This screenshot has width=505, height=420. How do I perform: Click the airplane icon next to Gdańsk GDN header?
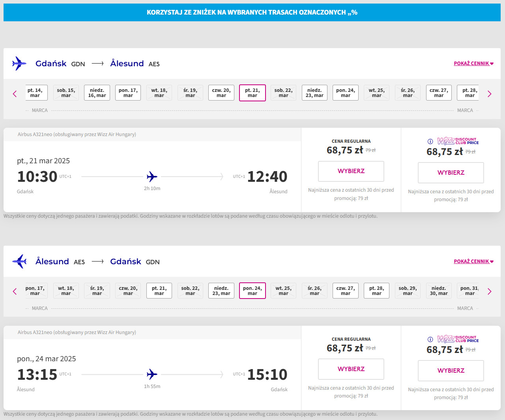[19, 63]
